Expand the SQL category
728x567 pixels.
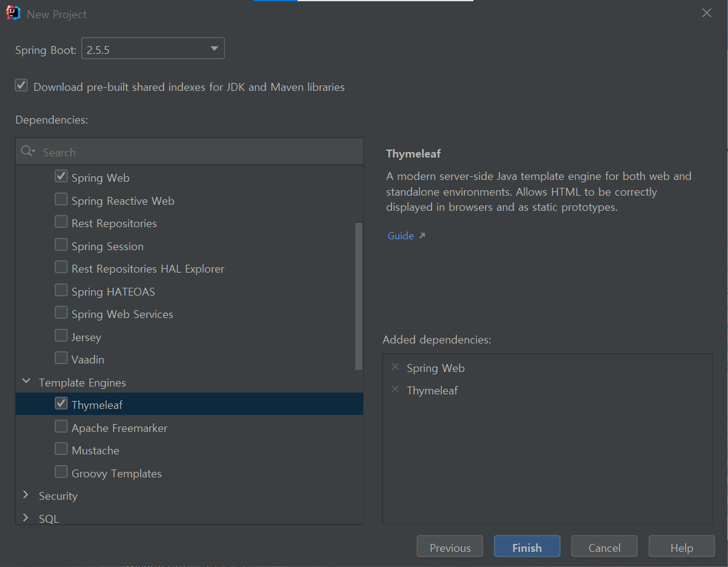pos(26,518)
